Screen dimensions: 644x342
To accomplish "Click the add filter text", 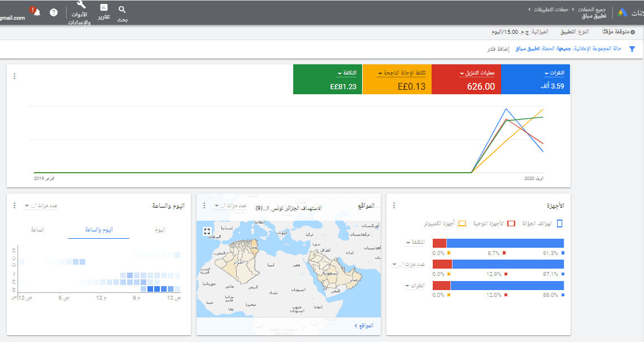I will (498, 49).
